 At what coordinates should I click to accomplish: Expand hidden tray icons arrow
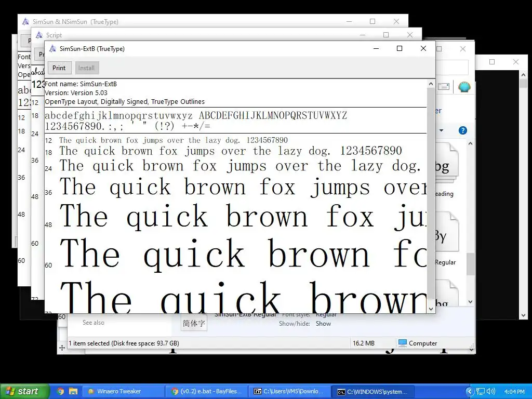[470, 392]
